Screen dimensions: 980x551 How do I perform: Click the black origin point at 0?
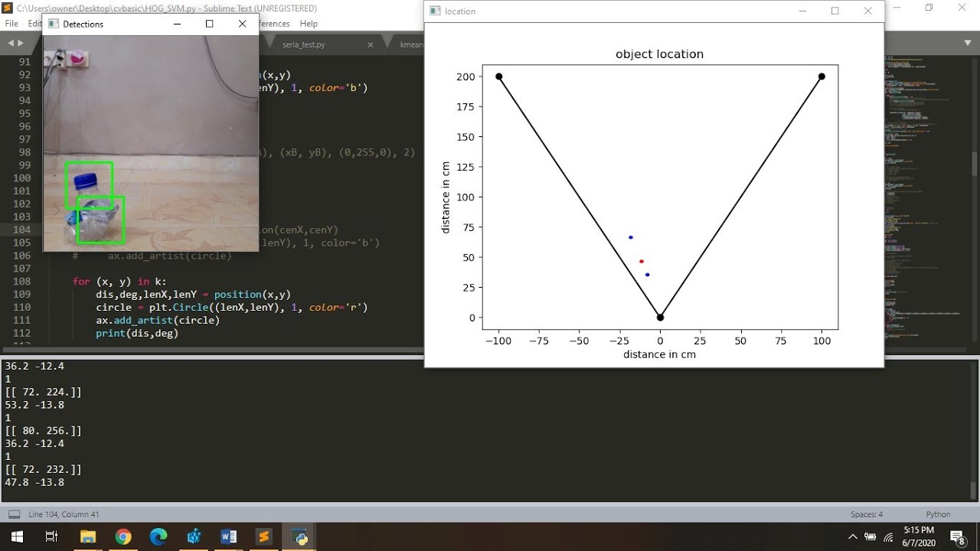(660, 318)
